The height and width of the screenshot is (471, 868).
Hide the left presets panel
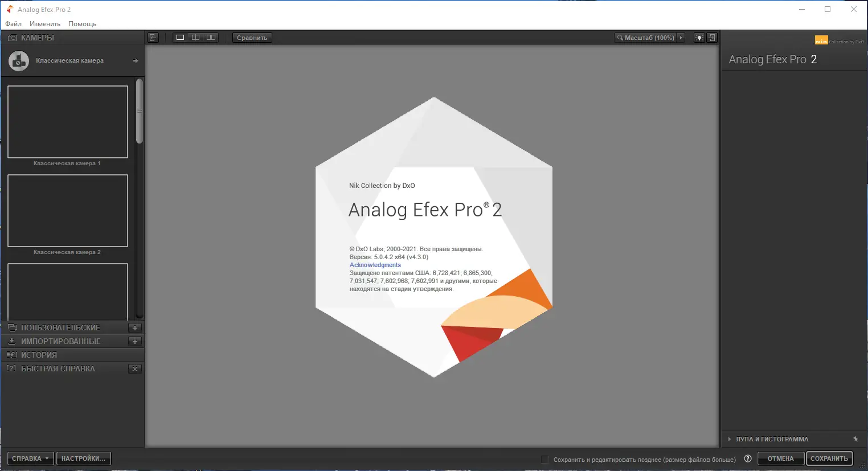coord(153,38)
